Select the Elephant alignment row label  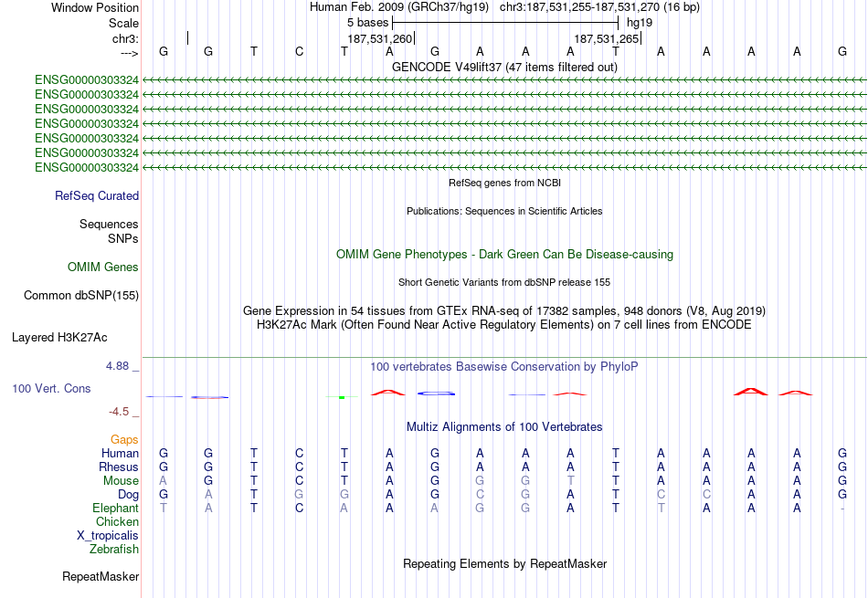pos(115,508)
